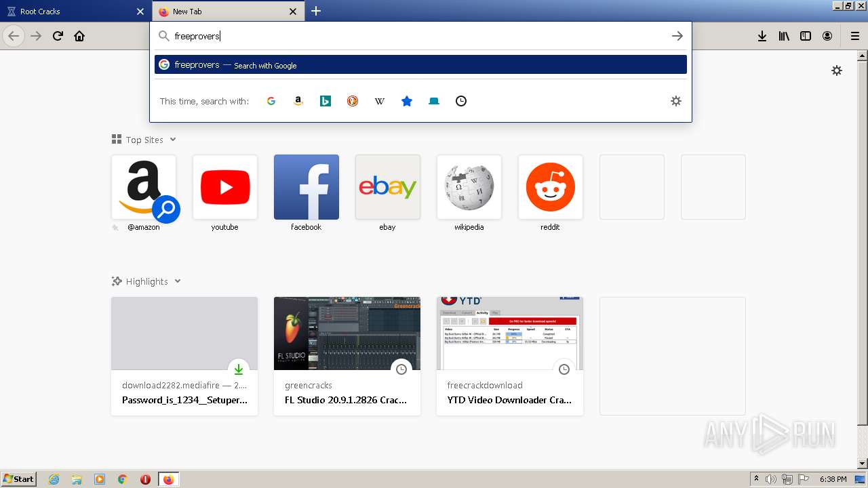Open the volume control in system tray
Image resolution: width=868 pixels, height=488 pixels.
tap(771, 479)
